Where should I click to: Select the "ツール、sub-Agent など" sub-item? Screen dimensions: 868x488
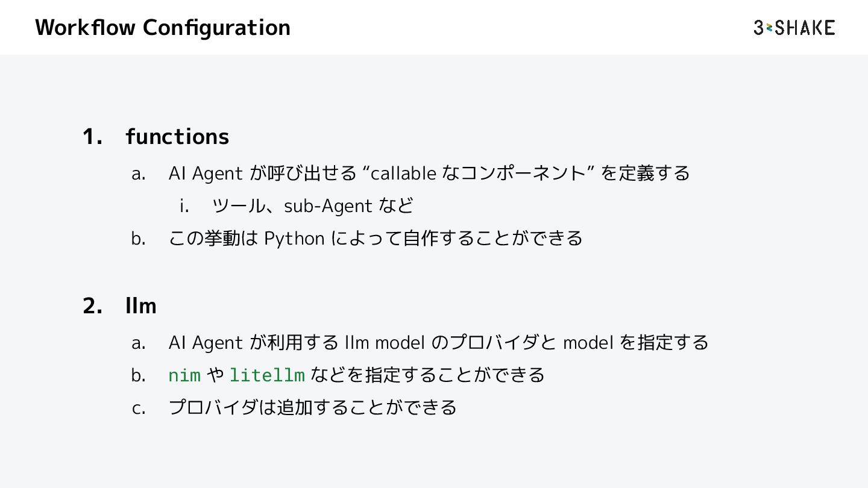pyautogui.click(x=313, y=206)
